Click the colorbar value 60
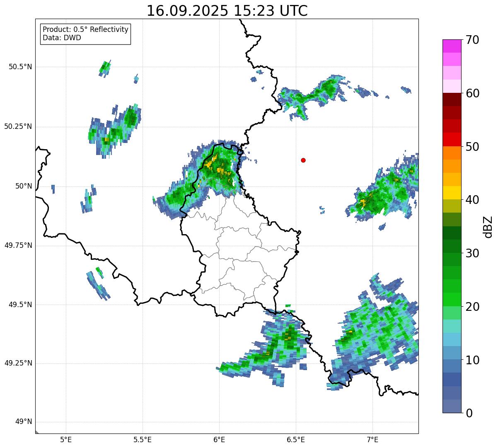 (x=472, y=93)
